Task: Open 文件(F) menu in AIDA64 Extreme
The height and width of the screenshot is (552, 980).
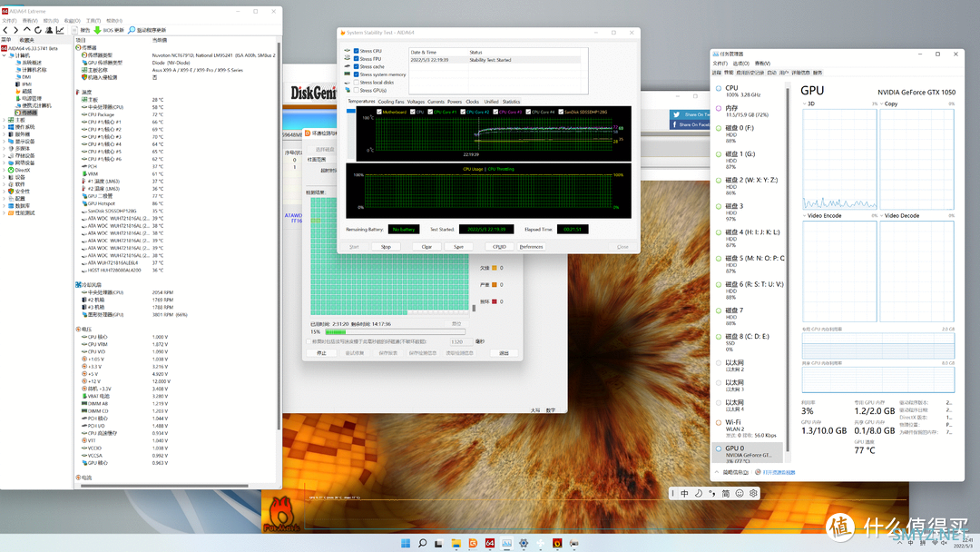Action: (9, 21)
